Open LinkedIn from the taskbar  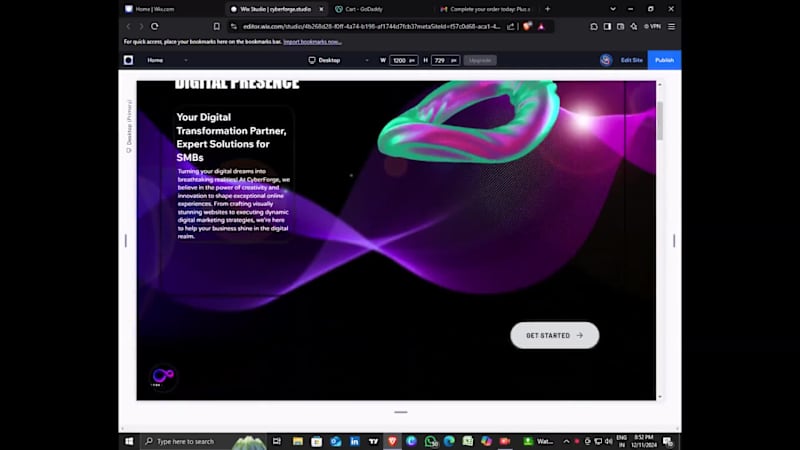click(x=355, y=441)
